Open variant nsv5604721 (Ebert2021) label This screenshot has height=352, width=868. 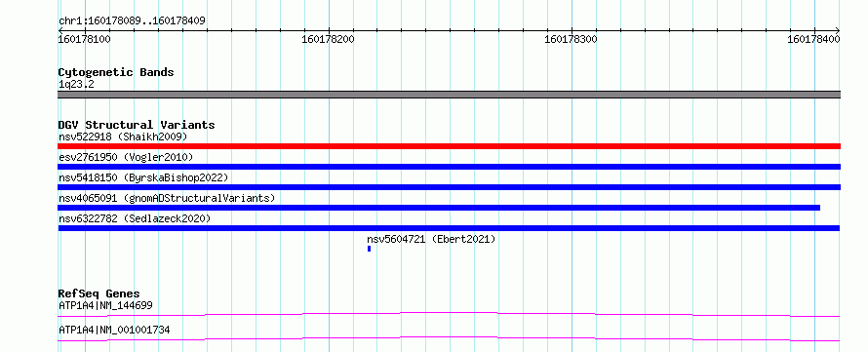(x=431, y=239)
